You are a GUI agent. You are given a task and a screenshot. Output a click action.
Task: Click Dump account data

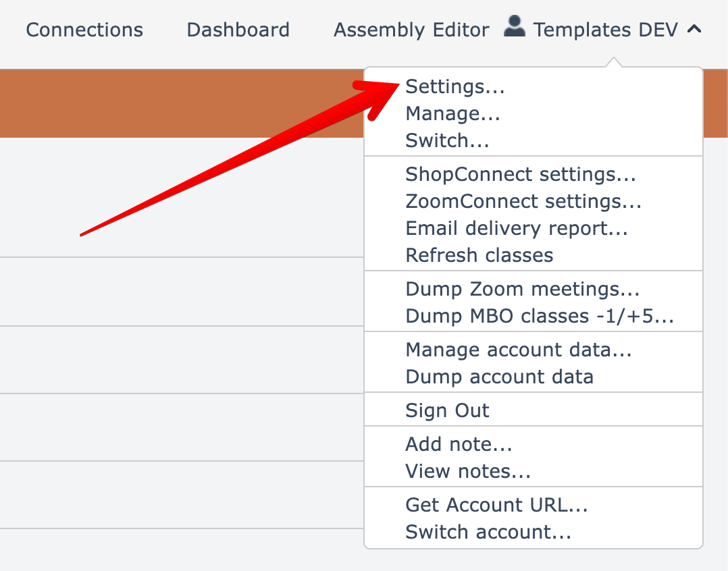(x=499, y=377)
